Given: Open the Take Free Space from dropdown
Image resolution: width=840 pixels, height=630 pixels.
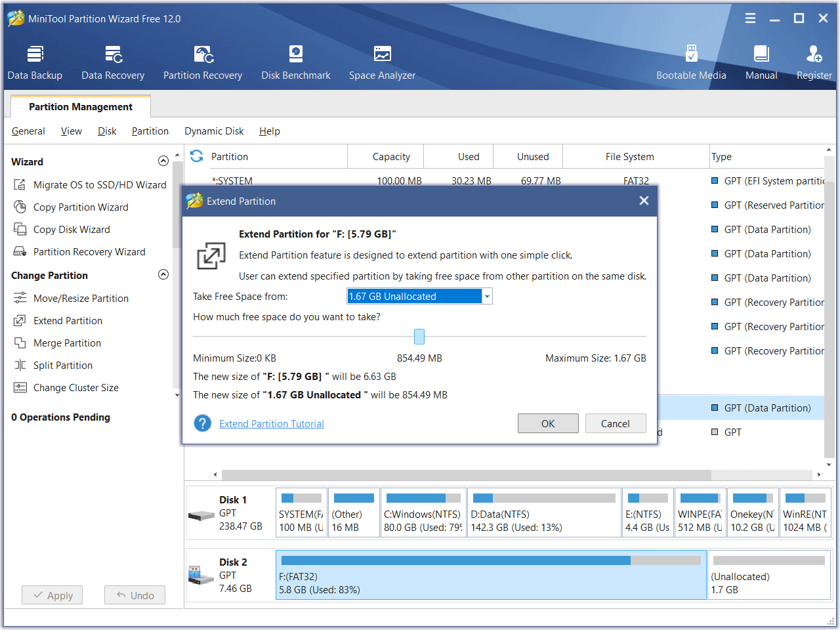Looking at the screenshot, I should click(x=486, y=296).
